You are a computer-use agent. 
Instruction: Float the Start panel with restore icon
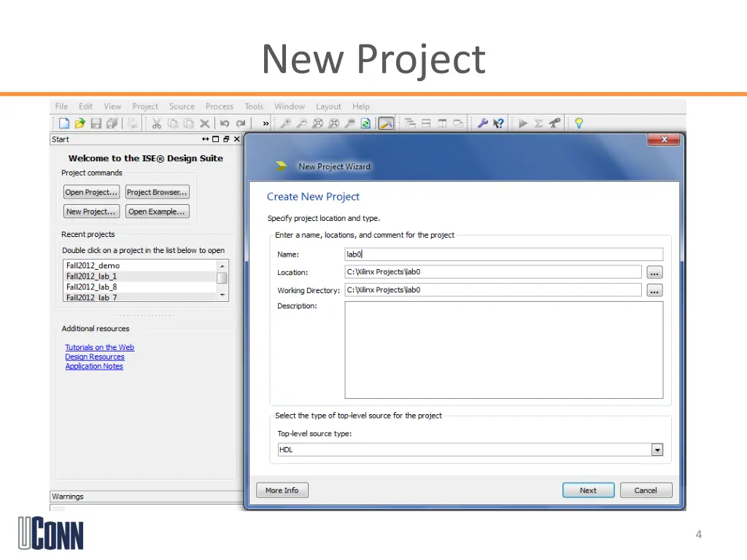click(226, 139)
